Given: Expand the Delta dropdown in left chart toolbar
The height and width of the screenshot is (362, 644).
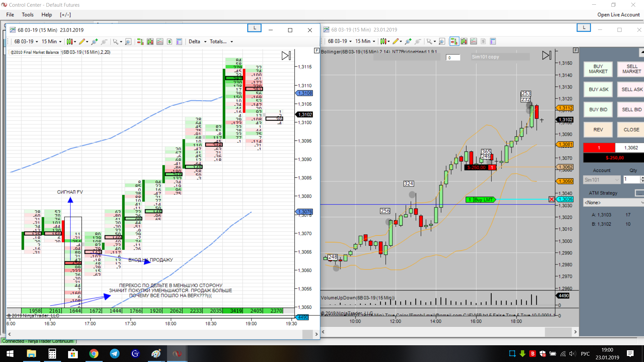Looking at the screenshot, I should pyautogui.click(x=198, y=42).
